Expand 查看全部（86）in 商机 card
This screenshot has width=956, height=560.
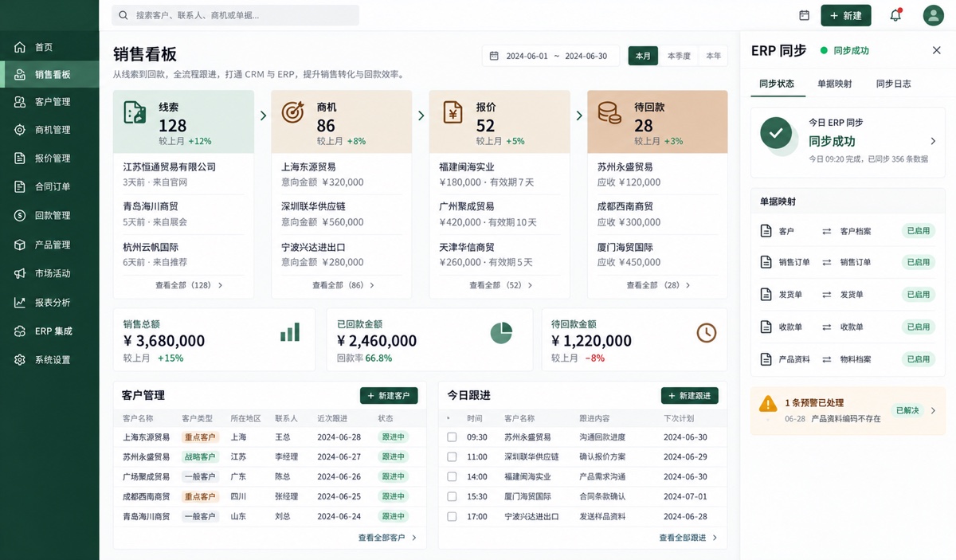click(x=343, y=285)
